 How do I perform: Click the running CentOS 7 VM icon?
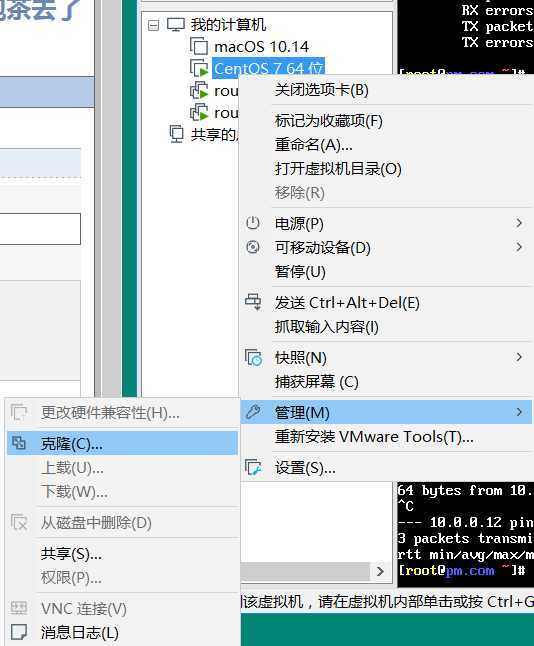pos(199,68)
